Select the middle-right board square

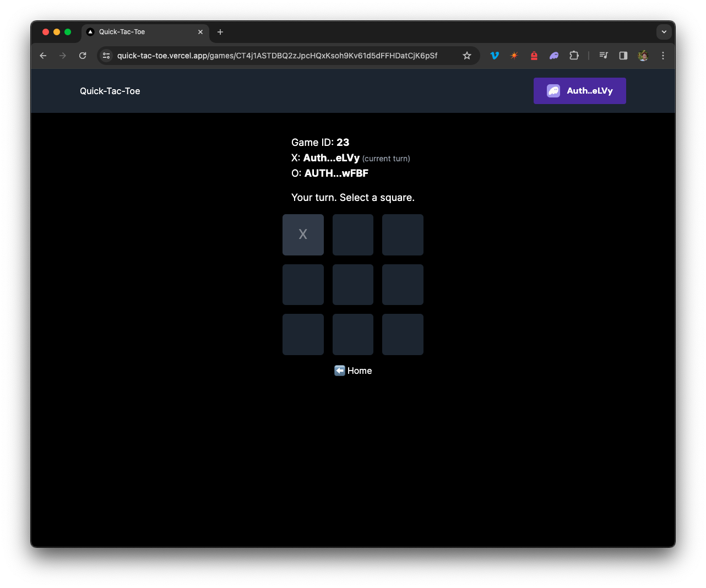coord(403,285)
